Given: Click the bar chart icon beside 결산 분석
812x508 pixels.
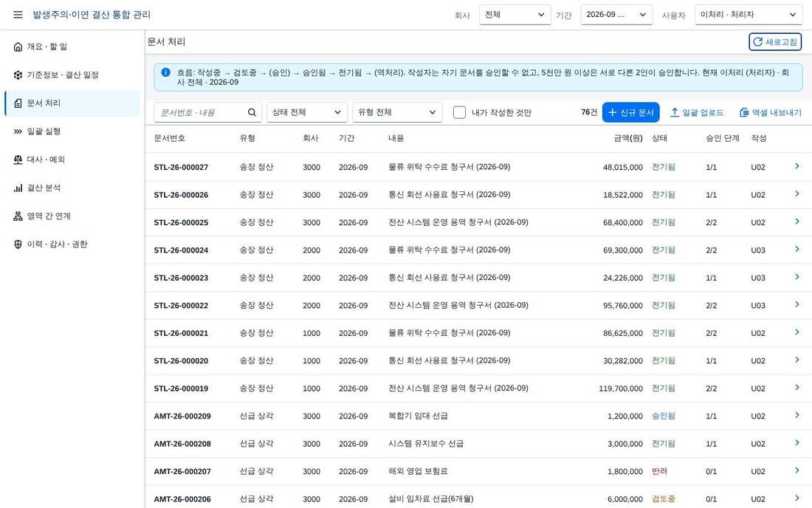Looking at the screenshot, I should point(18,188).
